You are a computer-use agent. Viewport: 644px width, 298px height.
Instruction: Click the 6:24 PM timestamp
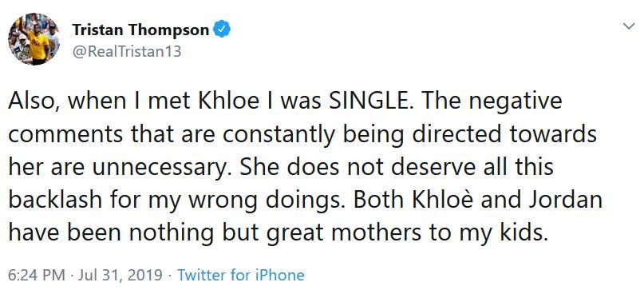pyautogui.click(x=37, y=275)
